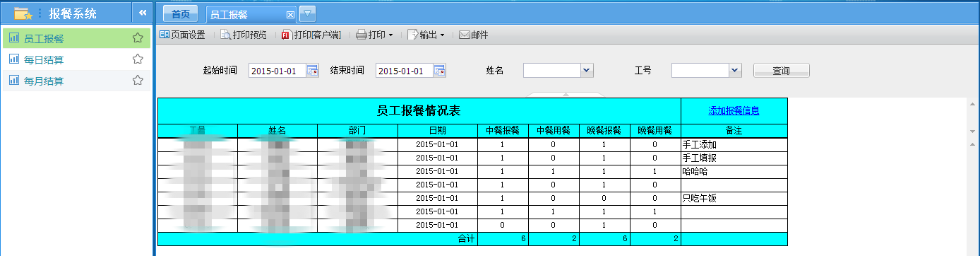
Task: Click the 结束时间 date field
Action: point(404,70)
